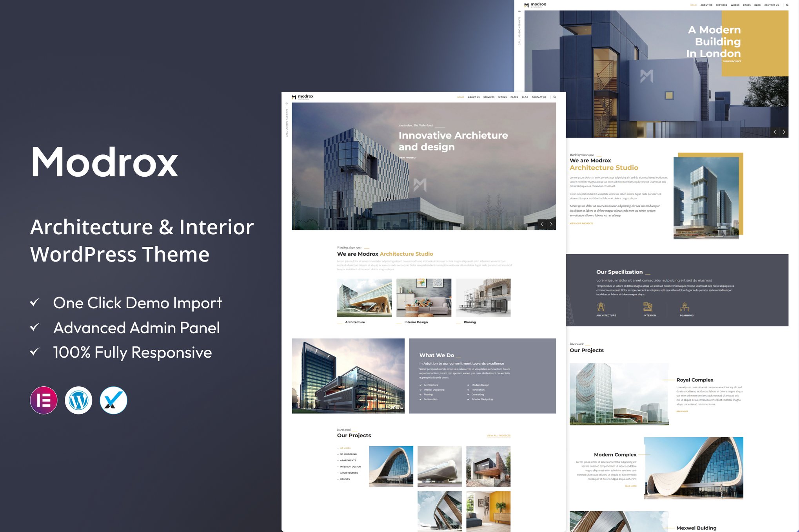Click modrox logo on Modern Building London page
Viewport: 799px width, 532px height.
(x=535, y=5)
